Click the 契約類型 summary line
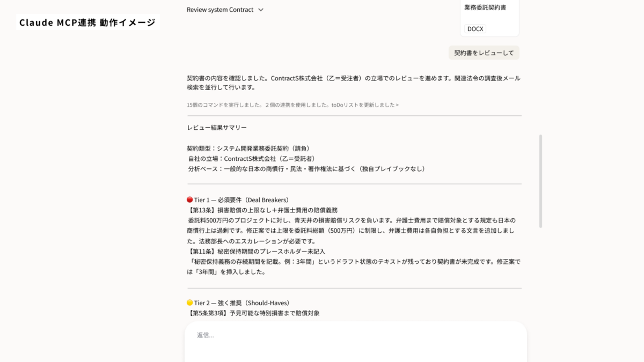The image size is (644, 362). click(248, 148)
